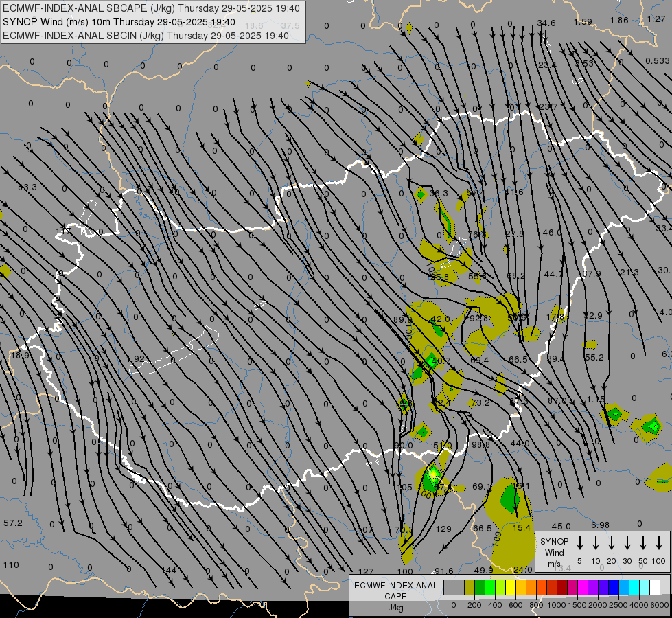672x618 pixels.
Task: Select the dark green swatch in CAPE bar
Action: (480, 588)
